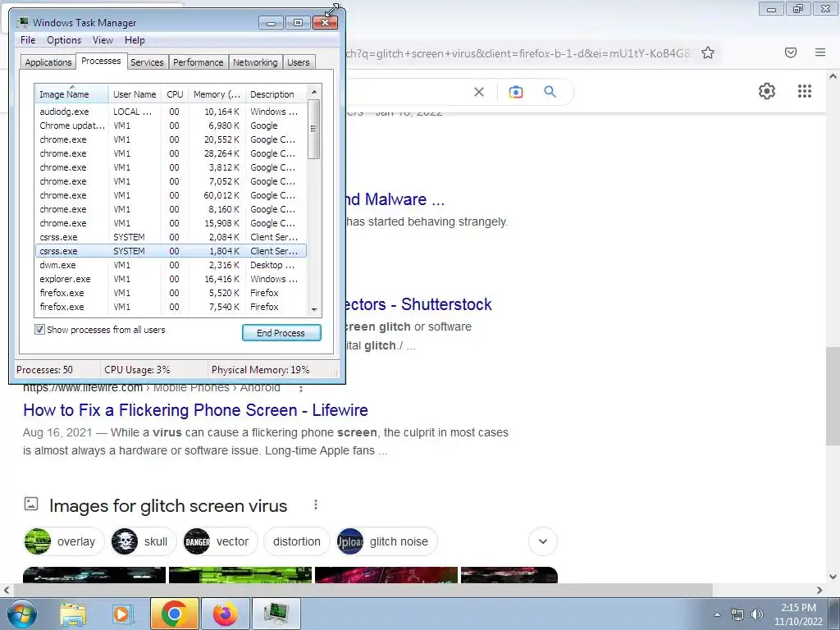Click the Task Manager taskbar button
840x630 pixels.
click(x=276, y=614)
